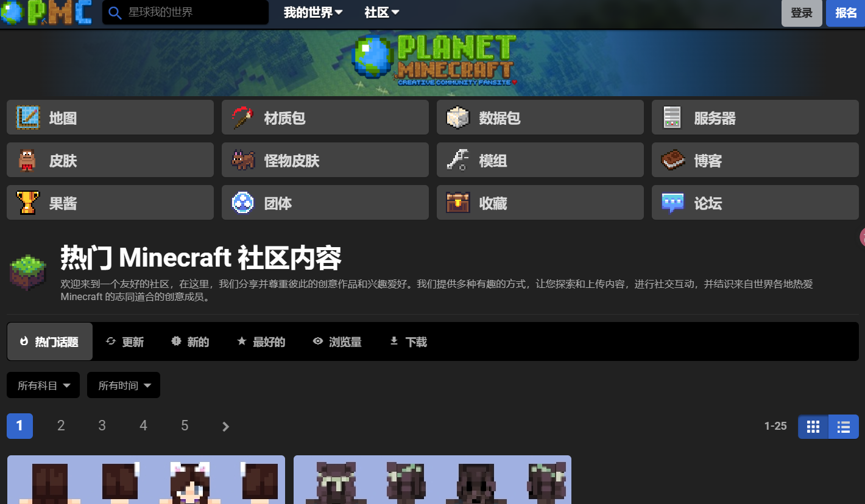The height and width of the screenshot is (504, 865).
Task: Select the 浏览量 sort tab
Action: click(x=337, y=341)
